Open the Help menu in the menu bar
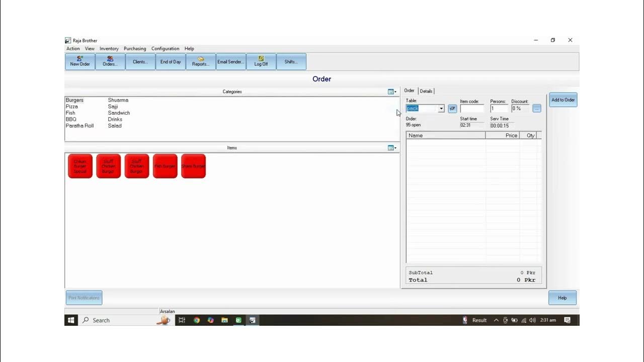This screenshot has height=362, width=644. pos(189,49)
